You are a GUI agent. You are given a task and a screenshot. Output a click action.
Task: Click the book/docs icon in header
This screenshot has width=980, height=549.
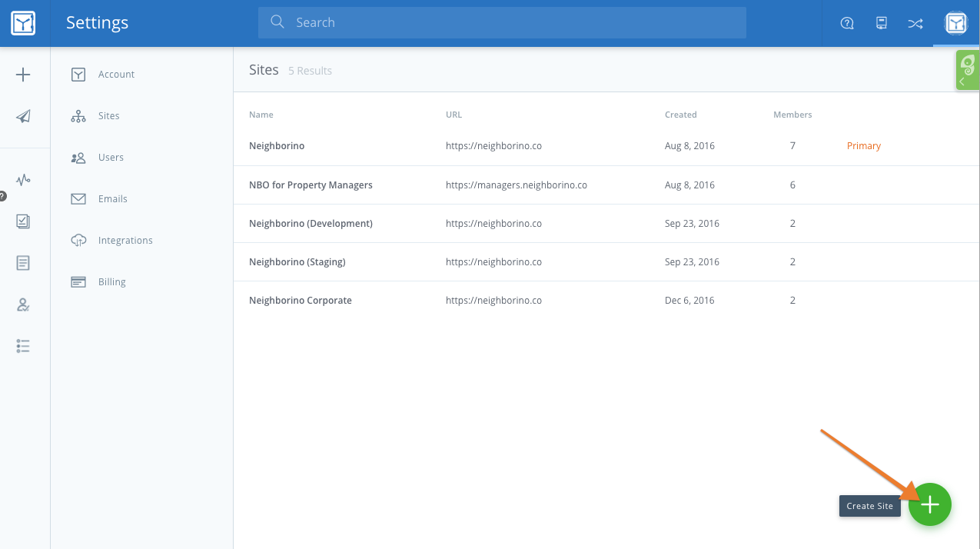(882, 23)
